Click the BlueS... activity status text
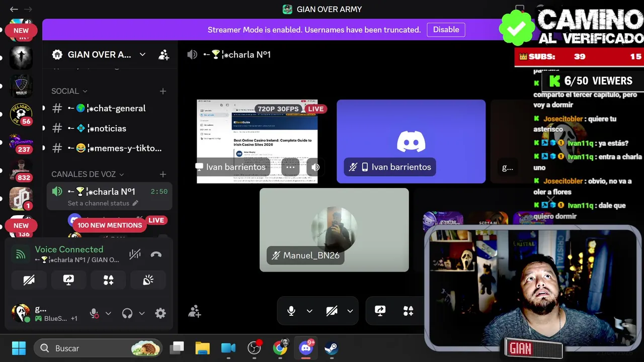 click(x=55, y=318)
